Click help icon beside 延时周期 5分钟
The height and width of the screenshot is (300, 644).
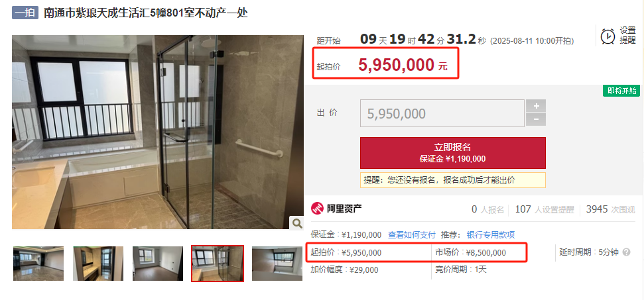click(x=626, y=252)
